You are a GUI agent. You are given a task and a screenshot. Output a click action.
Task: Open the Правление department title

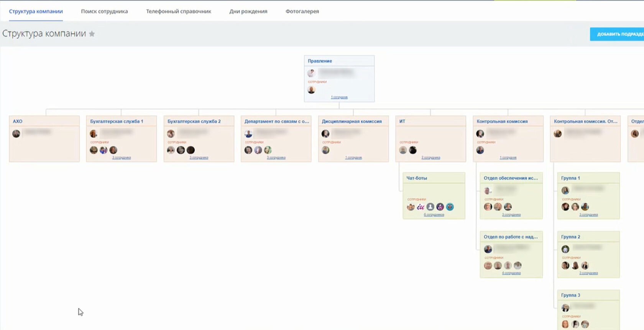320,61
